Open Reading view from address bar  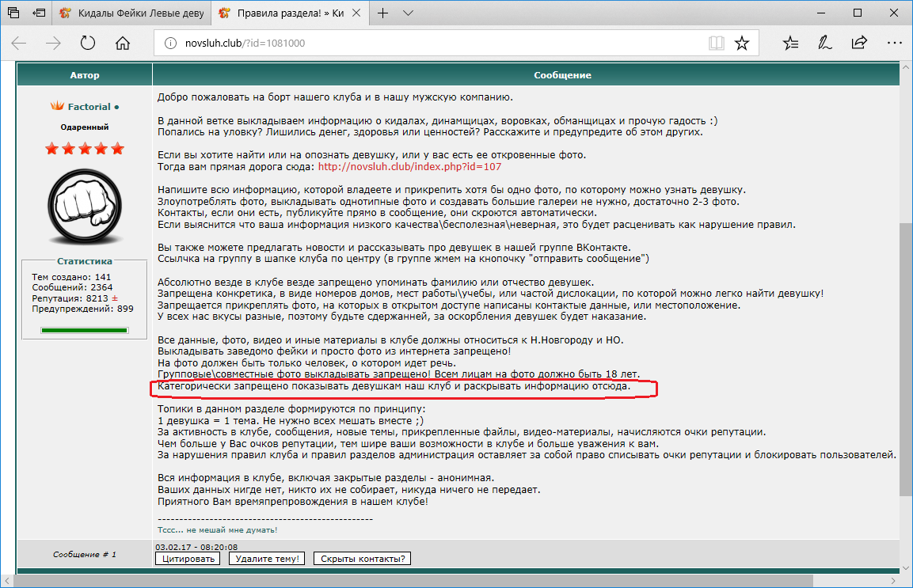coord(716,44)
